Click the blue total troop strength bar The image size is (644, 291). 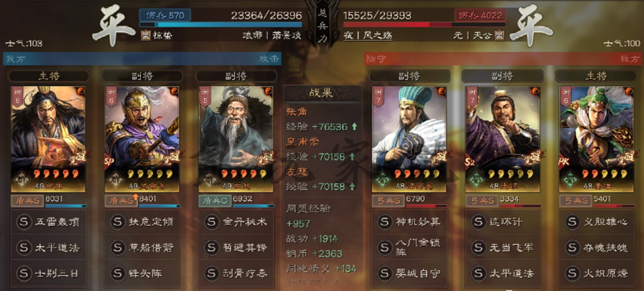point(221,25)
